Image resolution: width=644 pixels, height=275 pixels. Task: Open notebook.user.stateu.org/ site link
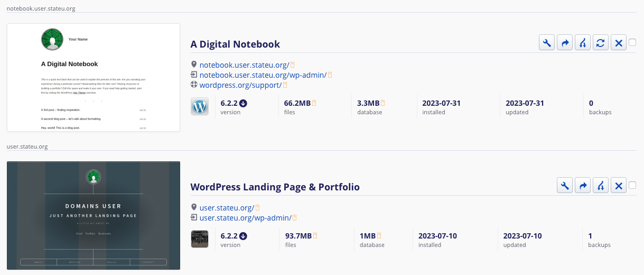pyautogui.click(x=244, y=65)
